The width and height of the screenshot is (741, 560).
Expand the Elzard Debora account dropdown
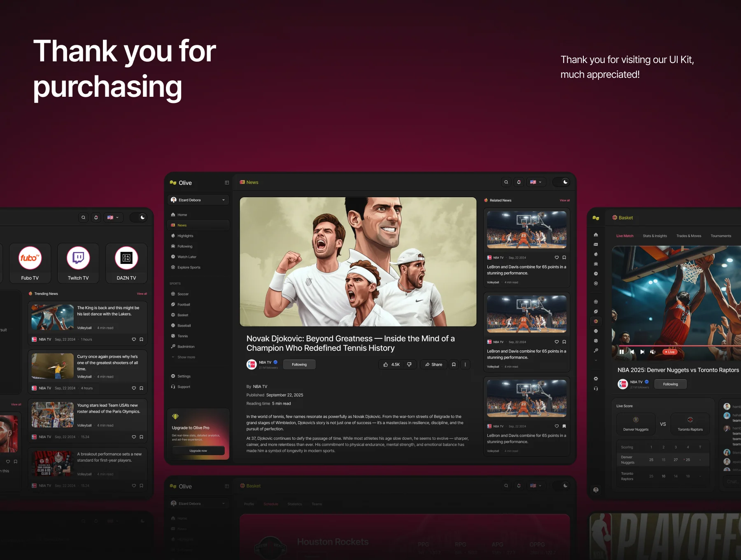tap(198, 200)
